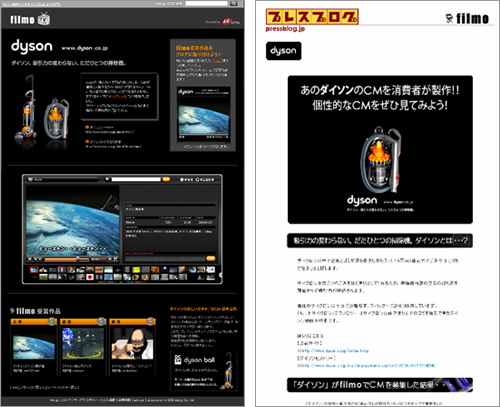Image resolution: width=500 pixels, height=407 pixels.
Task: Open the silver award video card
Action: pyautogui.click(x=83, y=346)
